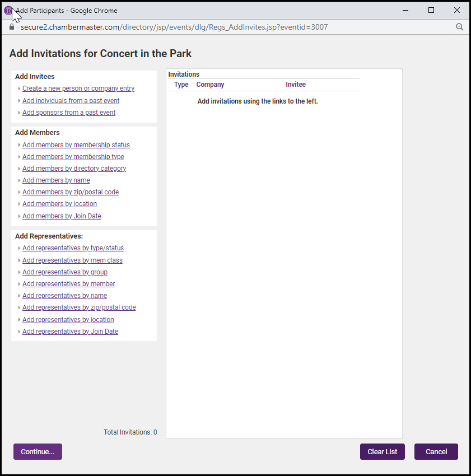Click 'Add representatives by type/status'
Image resolution: width=471 pixels, height=476 pixels.
tap(73, 248)
